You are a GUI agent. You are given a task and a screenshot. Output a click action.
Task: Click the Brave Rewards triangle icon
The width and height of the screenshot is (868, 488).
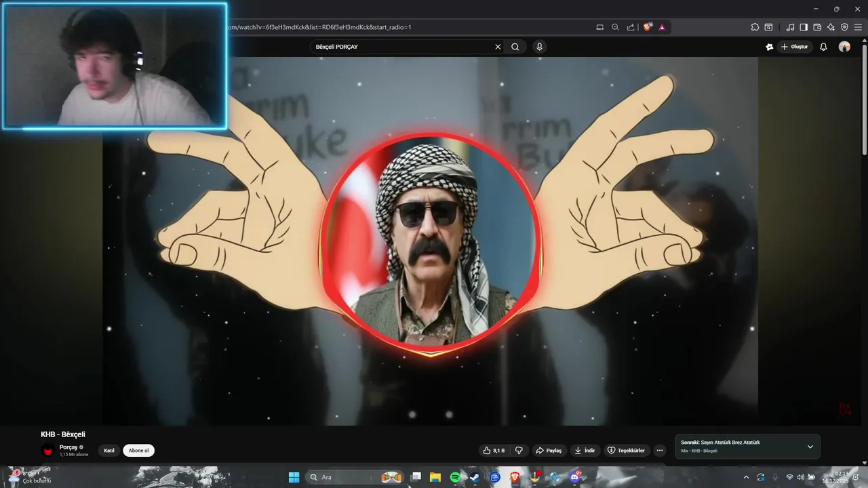(662, 27)
